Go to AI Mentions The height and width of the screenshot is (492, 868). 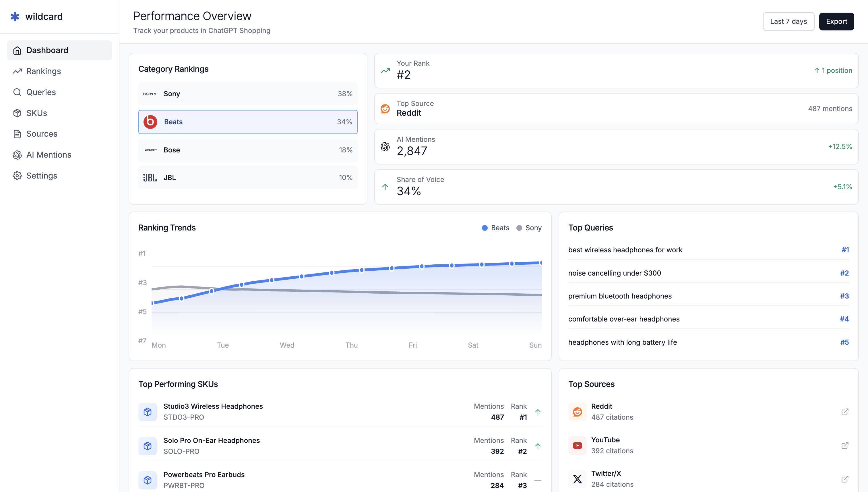coord(59,155)
